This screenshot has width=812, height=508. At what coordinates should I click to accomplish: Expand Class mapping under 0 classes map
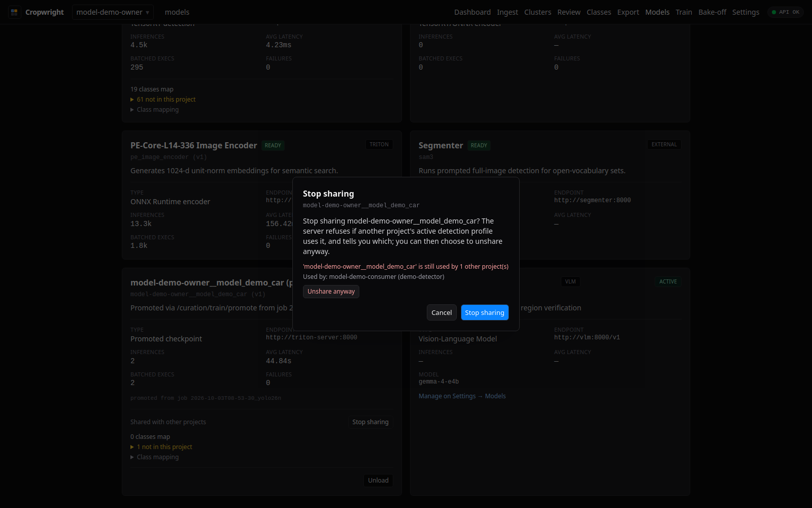pyautogui.click(x=155, y=457)
